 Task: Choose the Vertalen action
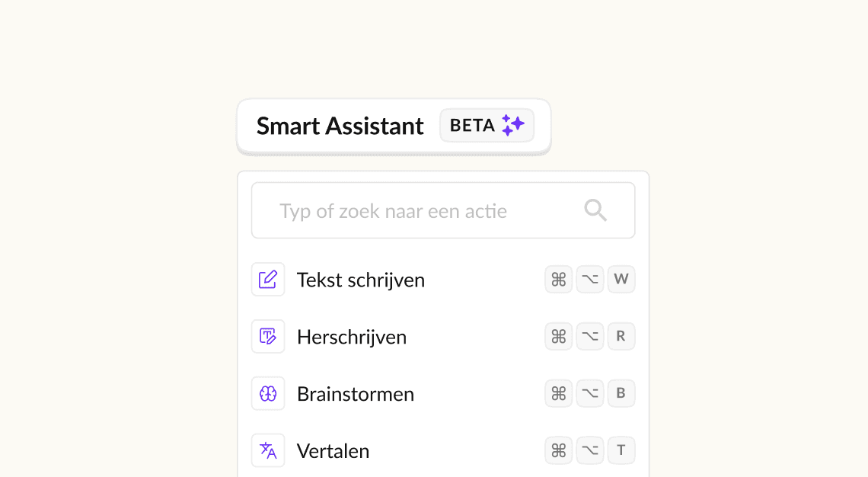pos(443,450)
